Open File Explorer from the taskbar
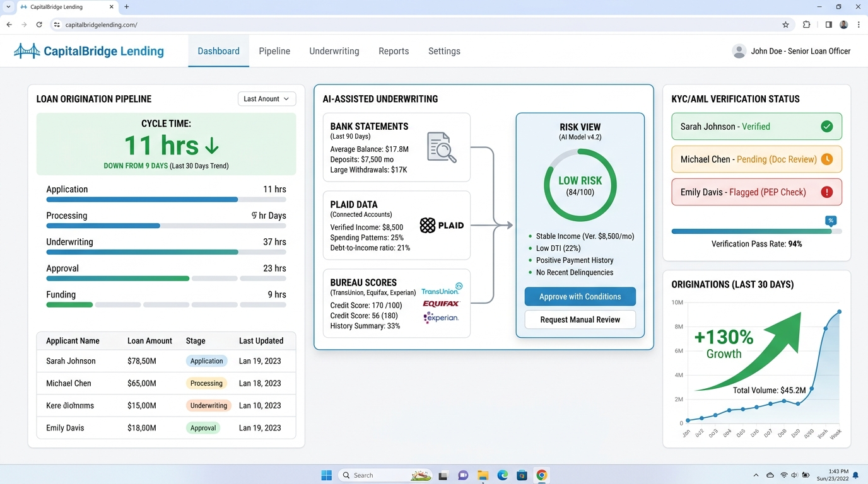 (x=483, y=475)
